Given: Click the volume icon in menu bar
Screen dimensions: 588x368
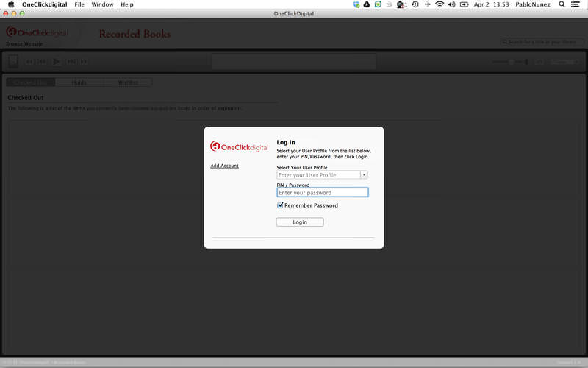Looking at the screenshot, I should tap(451, 4).
